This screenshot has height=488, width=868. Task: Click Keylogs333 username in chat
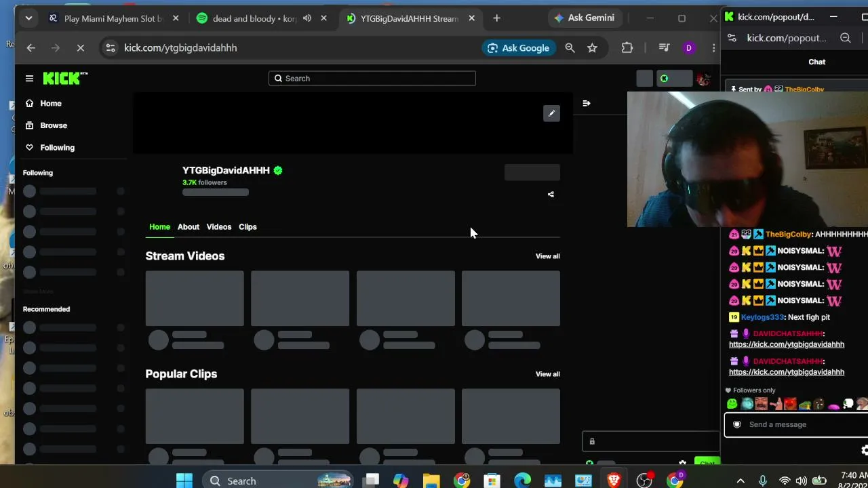point(762,317)
